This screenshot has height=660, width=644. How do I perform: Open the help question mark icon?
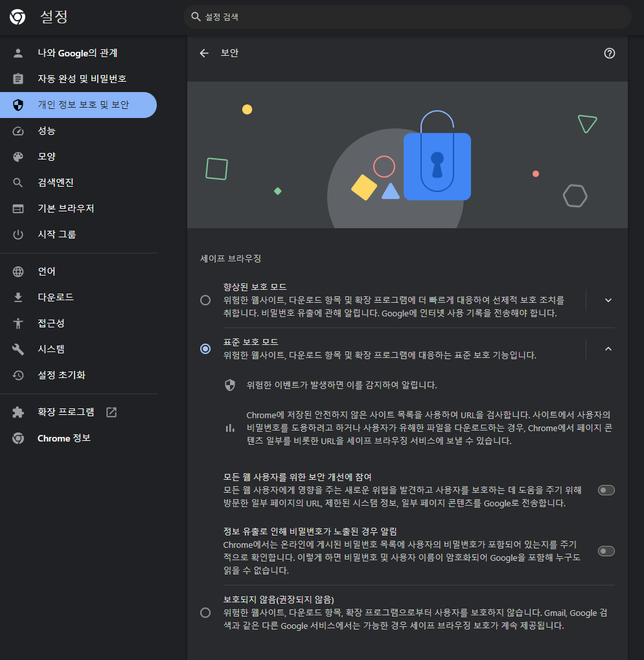click(609, 53)
